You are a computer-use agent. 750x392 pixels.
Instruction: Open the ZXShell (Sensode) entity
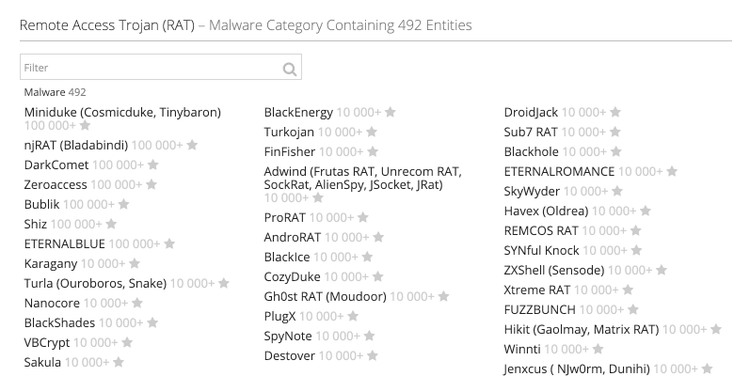554,270
